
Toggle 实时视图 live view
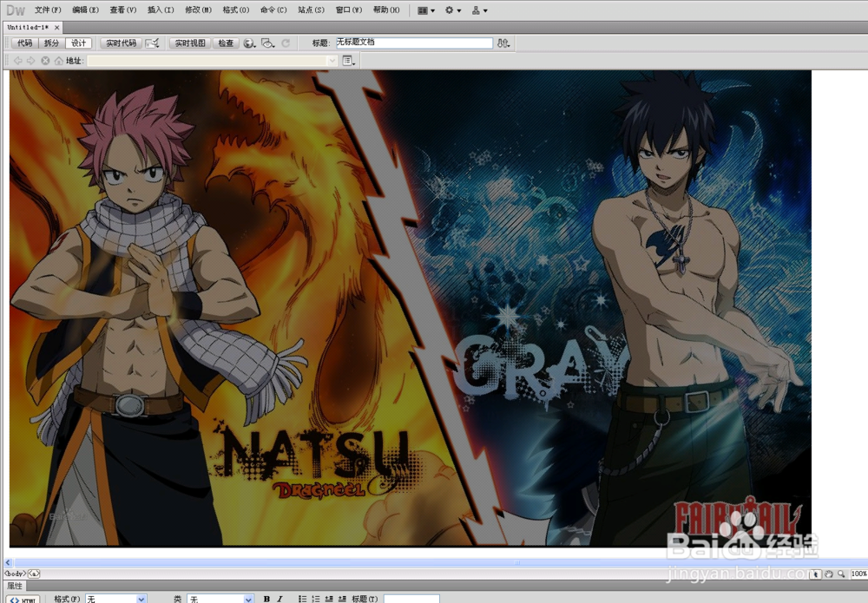point(190,43)
